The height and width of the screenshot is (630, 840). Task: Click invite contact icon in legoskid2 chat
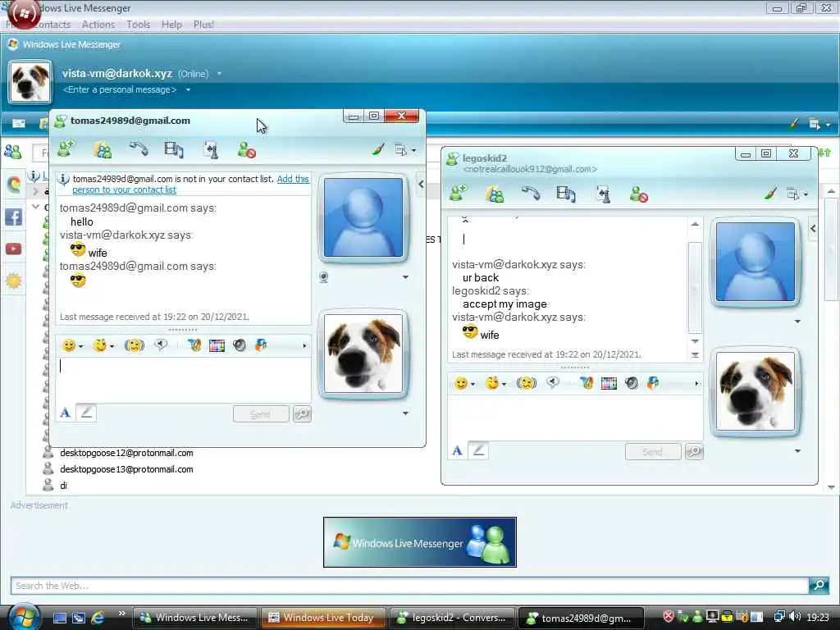[459, 193]
